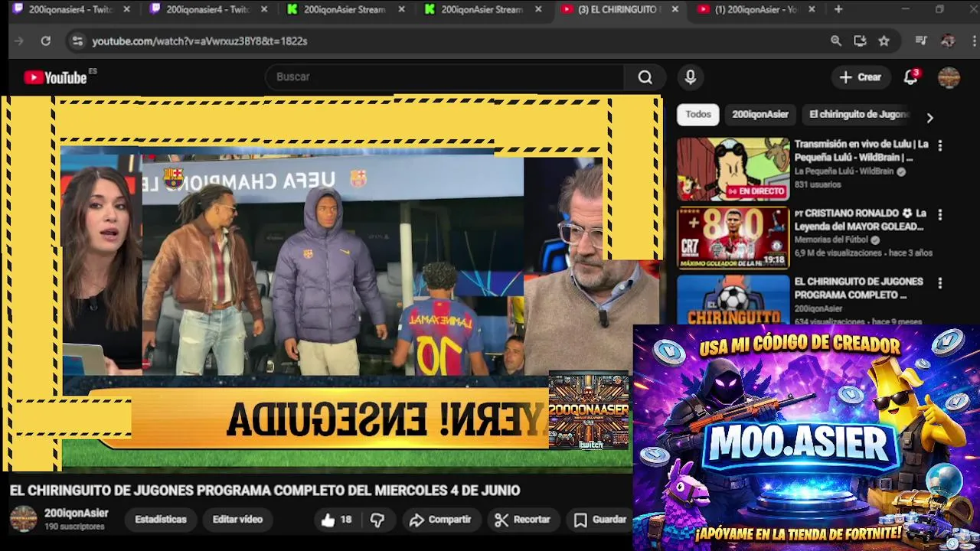Focus the Buscar search field
Viewport: 980px width, 551px height.
coord(444,77)
